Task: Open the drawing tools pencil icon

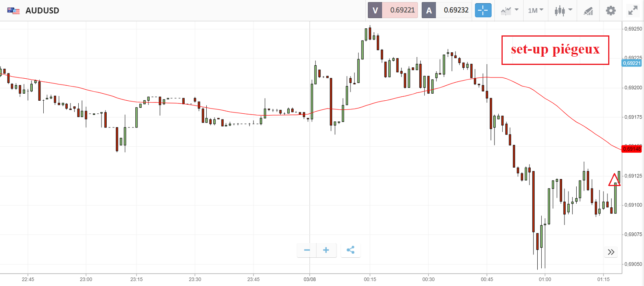Action: pos(588,11)
